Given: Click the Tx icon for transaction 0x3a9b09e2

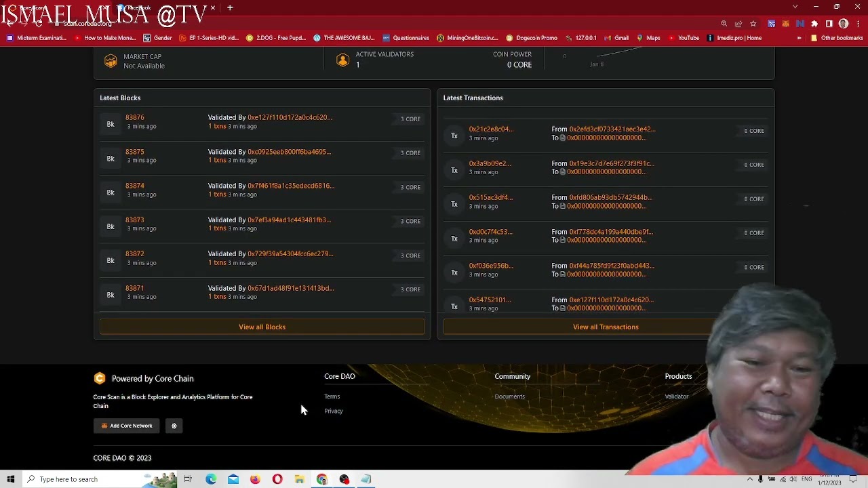Looking at the screenshot, I should [x=454, y=170].
